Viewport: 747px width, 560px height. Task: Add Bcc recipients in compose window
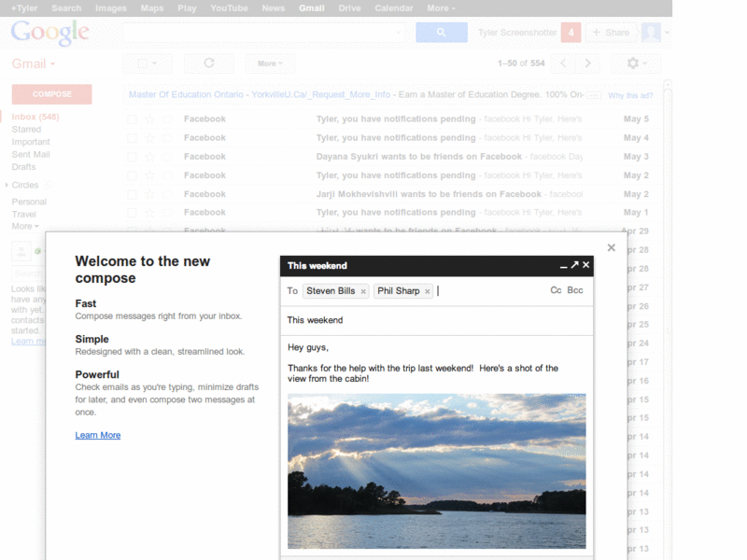(x=575, y=290)
